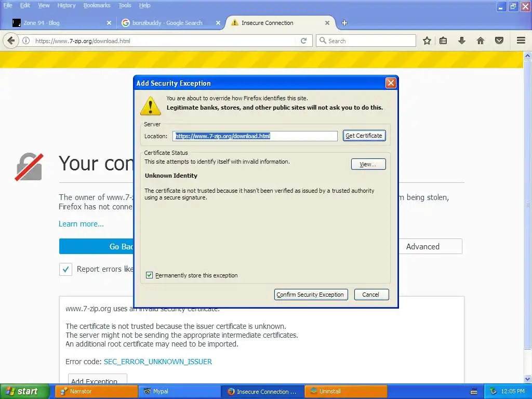
Task: Click the Advanced button on error page
Action: (x=430, y=246)
